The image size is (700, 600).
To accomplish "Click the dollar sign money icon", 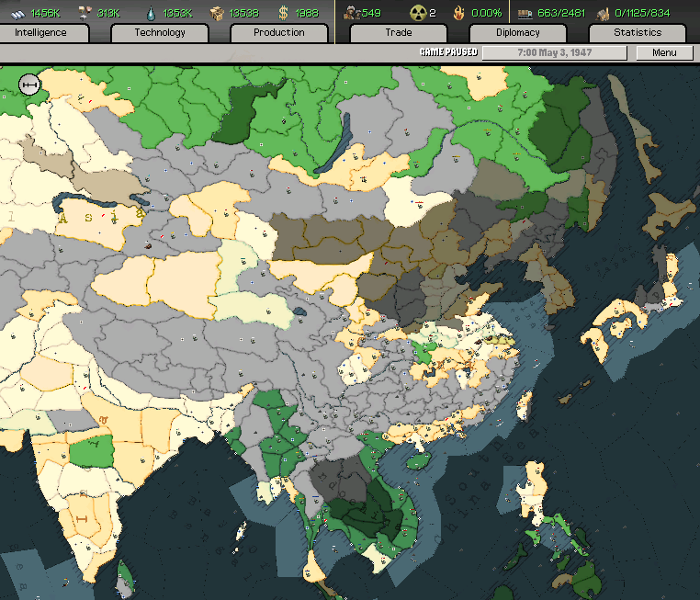I will coord(283,13).
